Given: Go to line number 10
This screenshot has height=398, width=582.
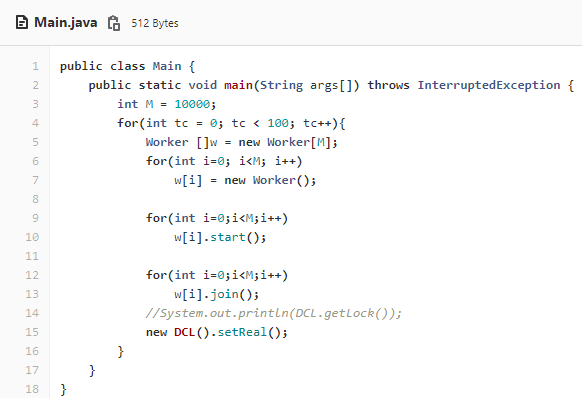Looking at the screenshot, I should (32, 237).
